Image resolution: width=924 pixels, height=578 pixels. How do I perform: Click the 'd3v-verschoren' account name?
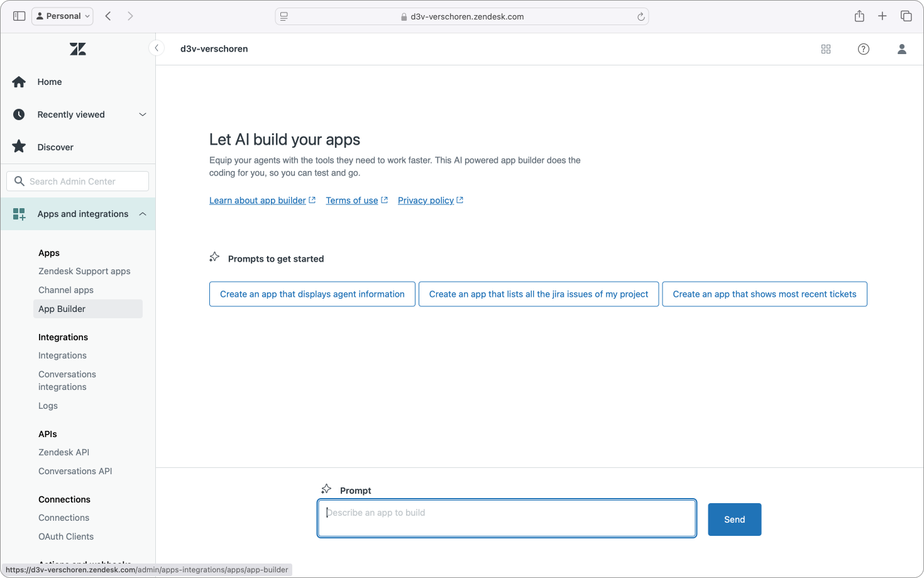pos(214,48)
